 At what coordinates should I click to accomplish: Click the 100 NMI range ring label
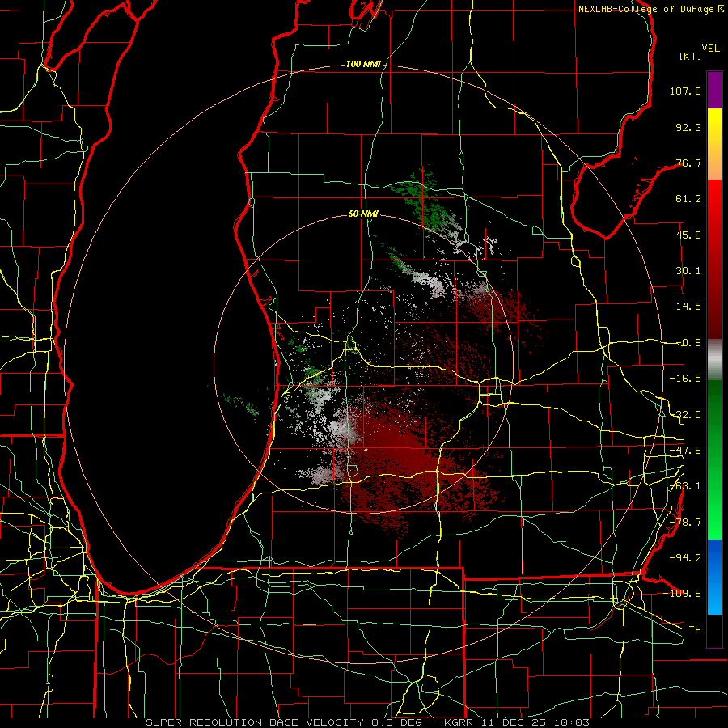[363, 64]
